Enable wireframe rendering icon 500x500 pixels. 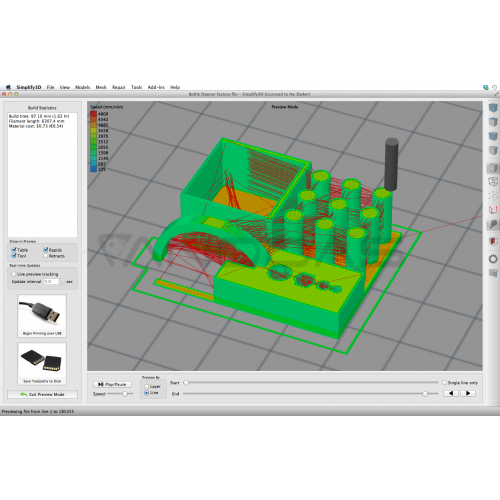pos(493,181)
